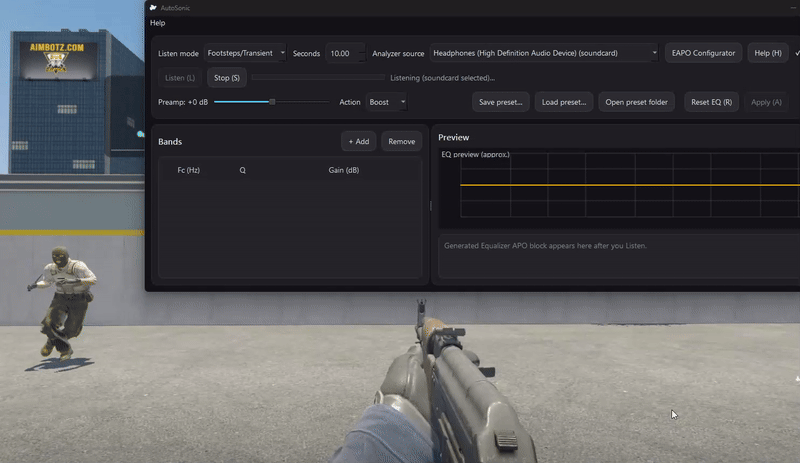The height and width of the screenshot is (463, 800).
Task: Click the Seconds input field
Action: (345, 53)
